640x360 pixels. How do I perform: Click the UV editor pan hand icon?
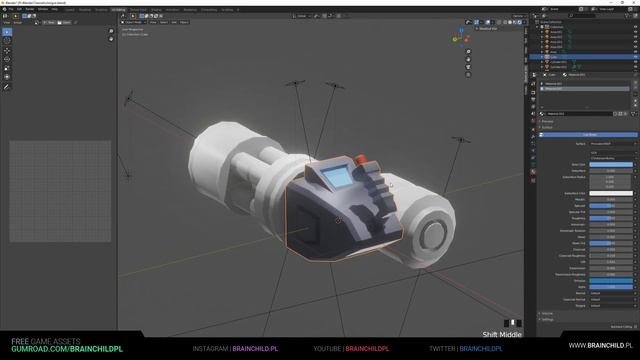tap(111, 39)
